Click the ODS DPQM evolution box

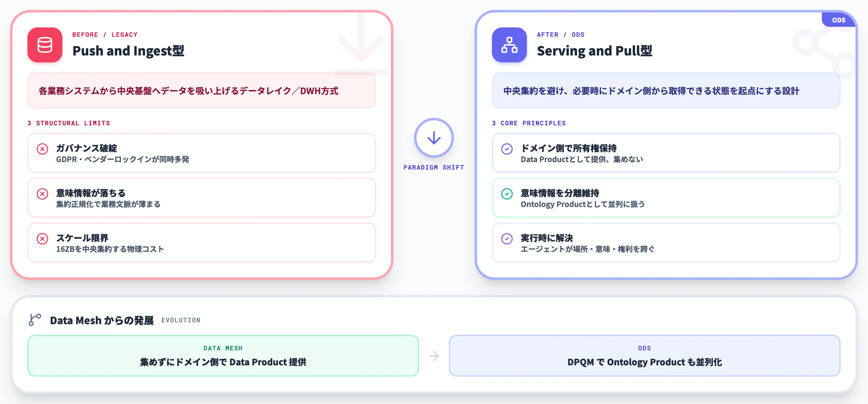click(644, 356)
